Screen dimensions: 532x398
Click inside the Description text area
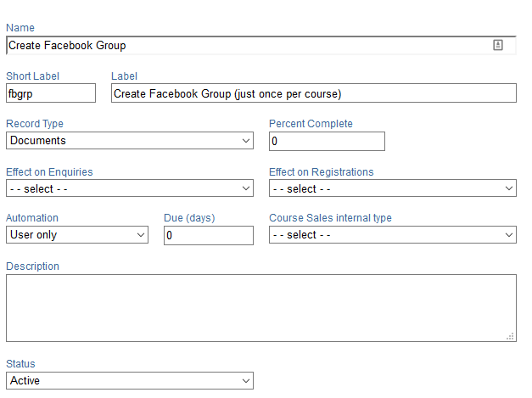[260, 307]
